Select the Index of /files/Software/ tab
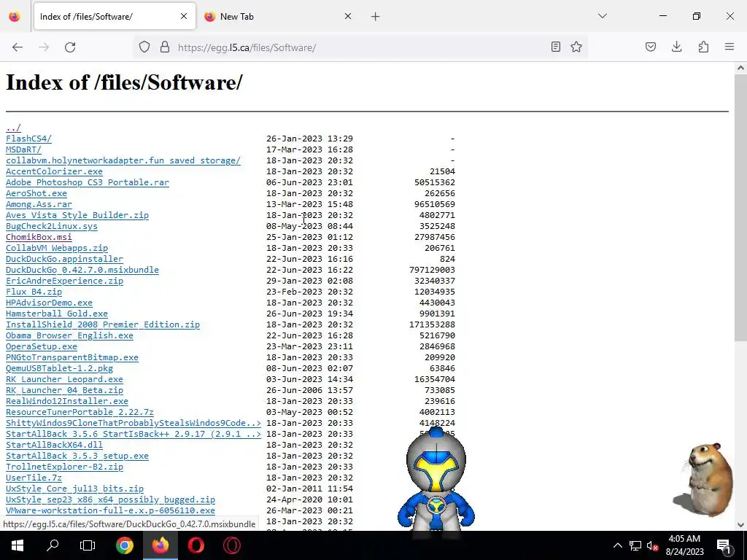 pos(115,17)
